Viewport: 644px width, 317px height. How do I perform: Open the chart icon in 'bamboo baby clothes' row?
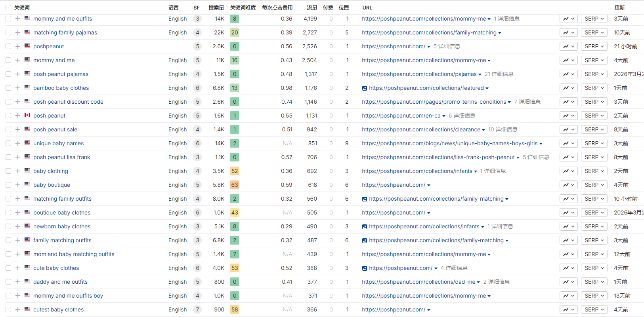tap(568, 88)
